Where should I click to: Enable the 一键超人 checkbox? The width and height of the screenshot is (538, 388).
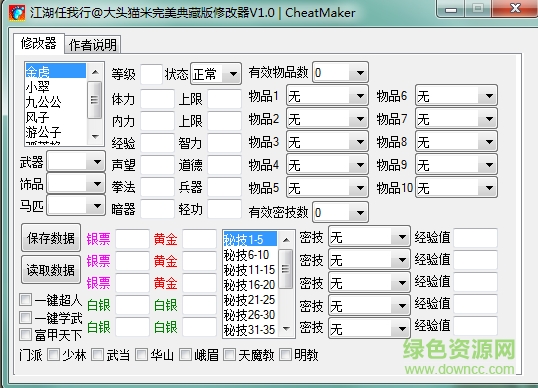pyautogui.click(x=26, y=299)
